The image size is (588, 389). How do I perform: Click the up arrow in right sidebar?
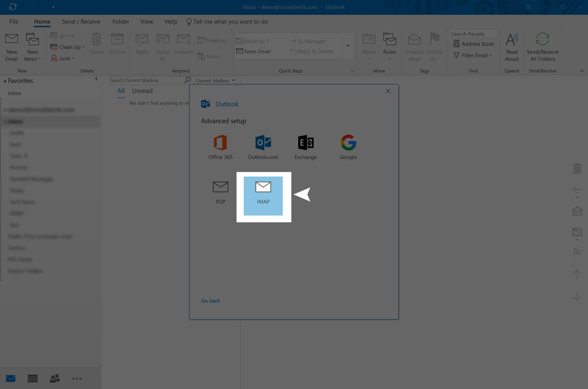tap(577, 274)
